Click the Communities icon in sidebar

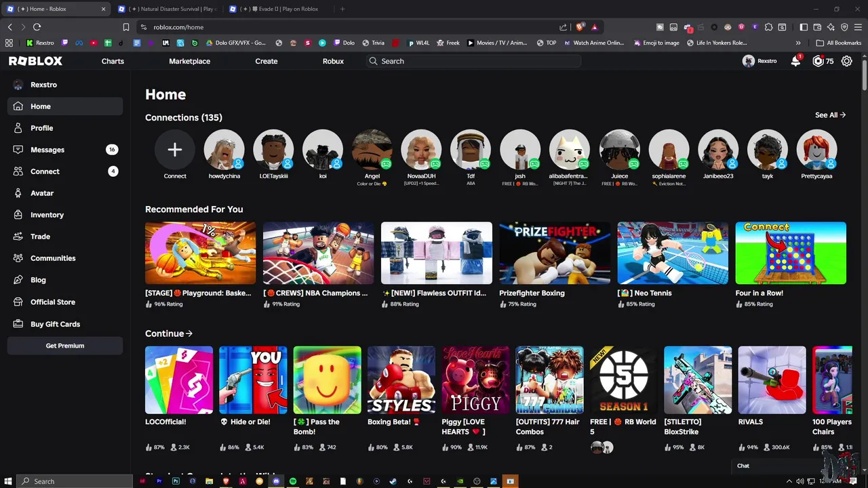18,258
